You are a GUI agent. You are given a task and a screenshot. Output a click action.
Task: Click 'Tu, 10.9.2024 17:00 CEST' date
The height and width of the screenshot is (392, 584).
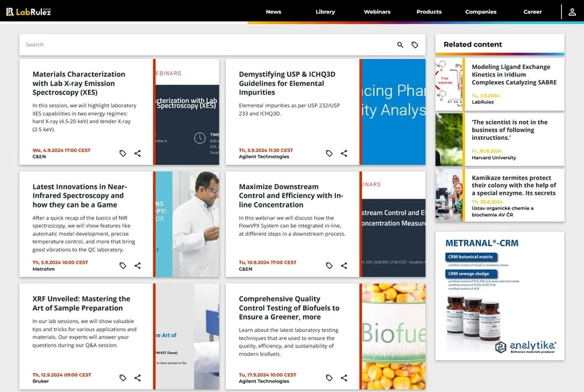[267, 262]
